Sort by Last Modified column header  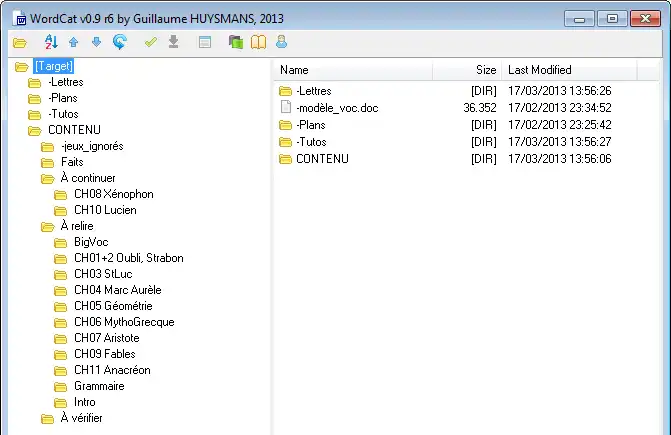(x=569, y=70)
